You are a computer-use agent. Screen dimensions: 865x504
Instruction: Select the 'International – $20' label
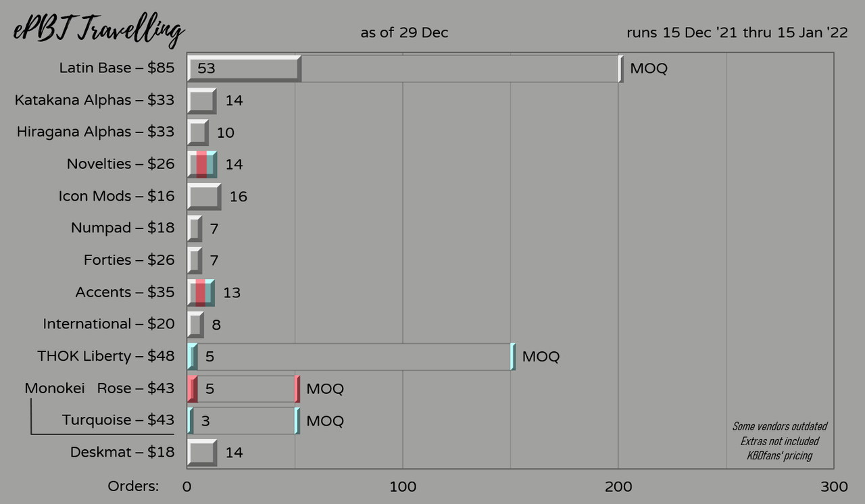(109, 324)
